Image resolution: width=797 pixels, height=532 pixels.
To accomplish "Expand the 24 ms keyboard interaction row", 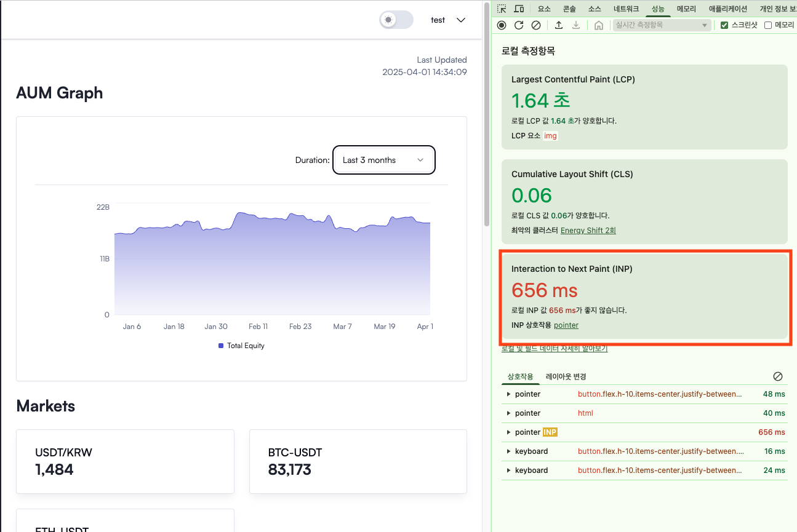I will point(644,470).
